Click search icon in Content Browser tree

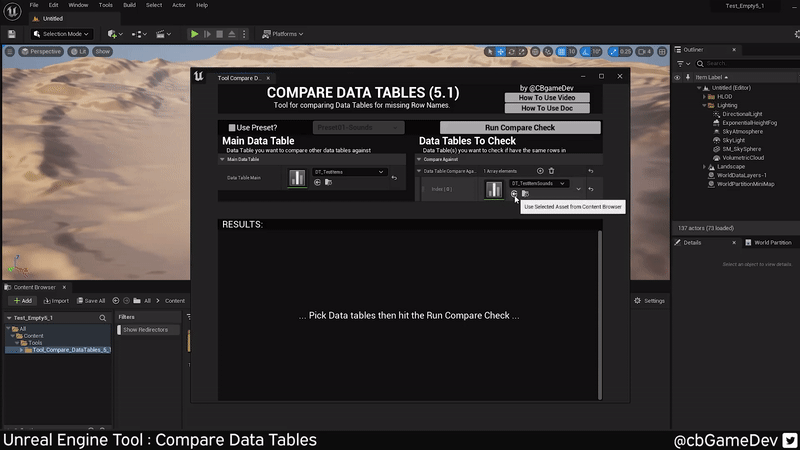point(102,318)
